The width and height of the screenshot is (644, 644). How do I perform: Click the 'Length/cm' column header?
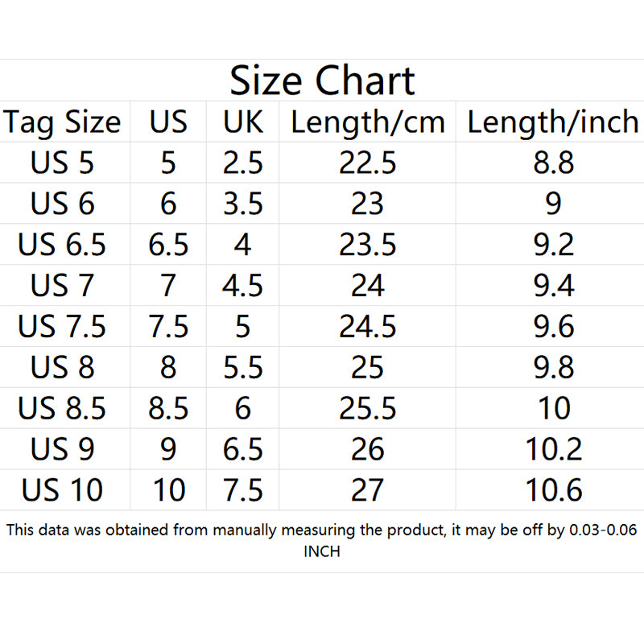point(368,122)
